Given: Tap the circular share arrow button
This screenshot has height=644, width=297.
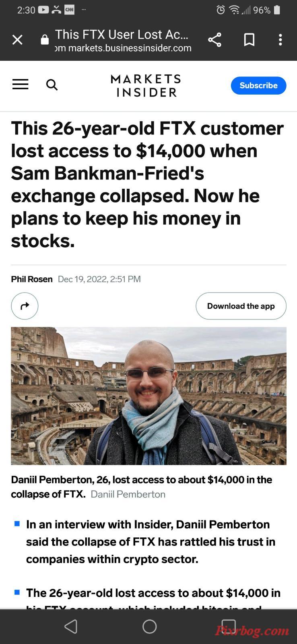Looking at the screenshot, I should point(25,306).
